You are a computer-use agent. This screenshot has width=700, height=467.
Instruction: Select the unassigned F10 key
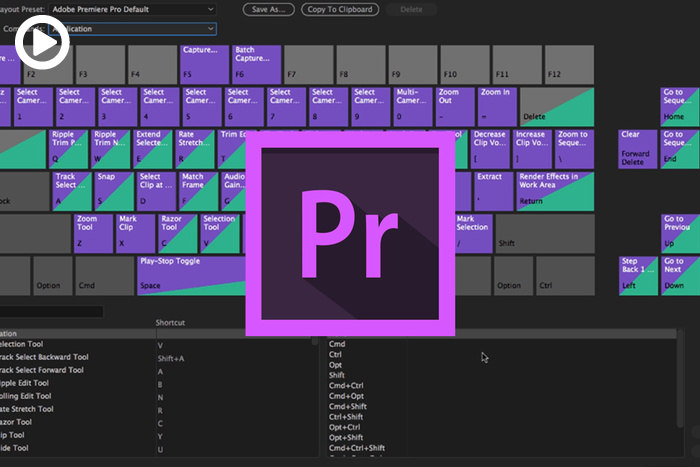point(465,64)
